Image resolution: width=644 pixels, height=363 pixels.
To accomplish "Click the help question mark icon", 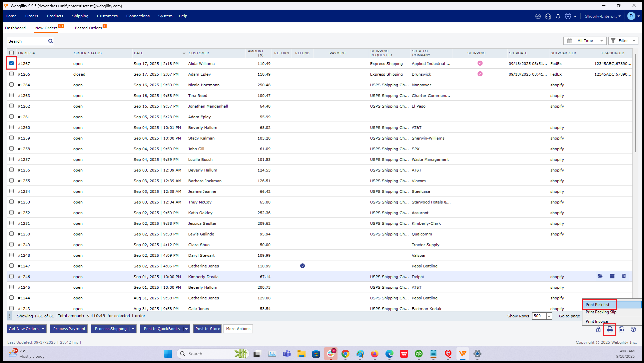I will [x=633, y=329].
